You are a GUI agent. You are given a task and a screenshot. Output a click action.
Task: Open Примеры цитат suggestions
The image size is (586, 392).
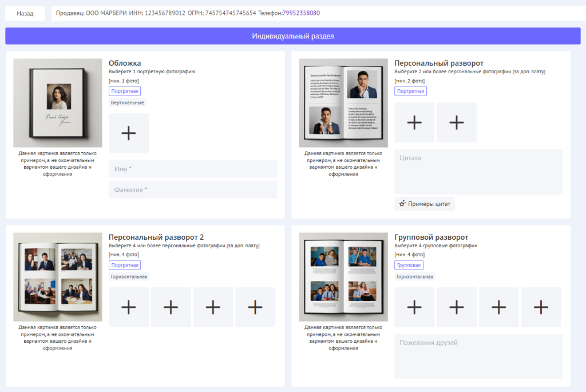pyautogui.click(x=425, y=204)
